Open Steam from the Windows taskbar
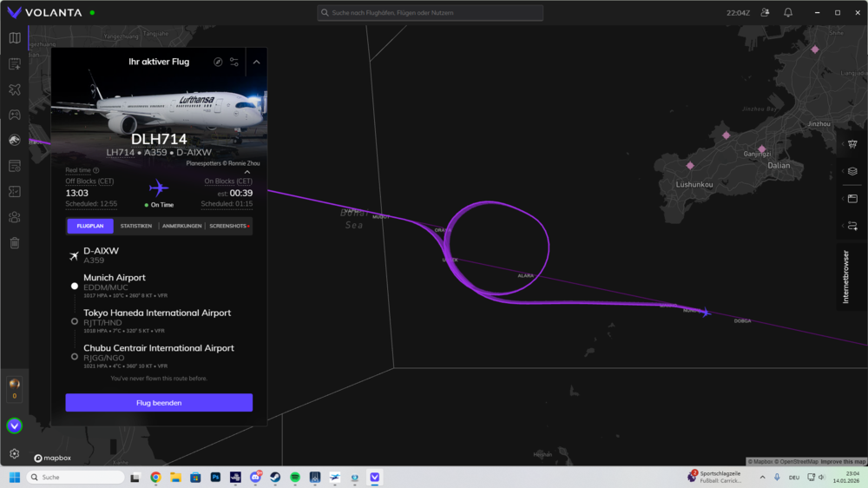This screenshot has width=868, height=488. 275,478
